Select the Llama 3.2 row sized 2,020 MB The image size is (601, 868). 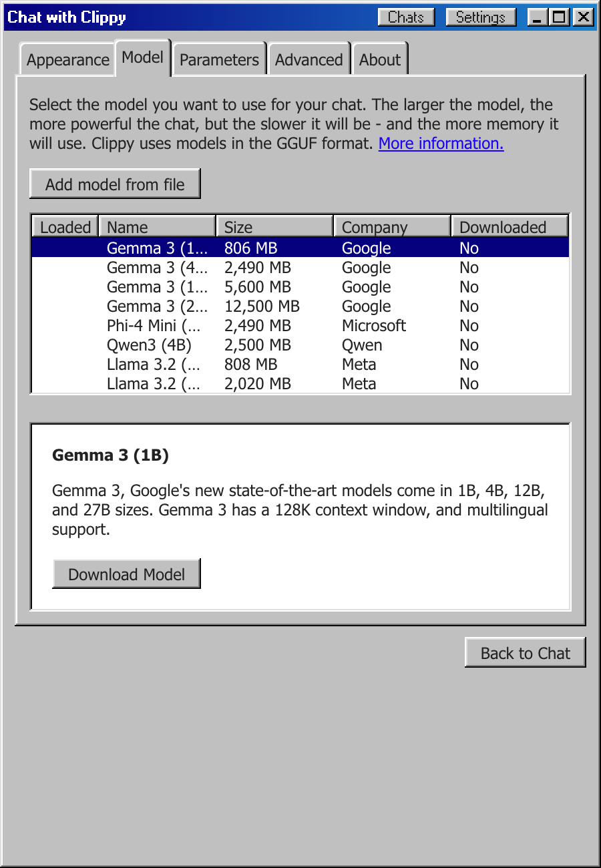tap(300, 384)
